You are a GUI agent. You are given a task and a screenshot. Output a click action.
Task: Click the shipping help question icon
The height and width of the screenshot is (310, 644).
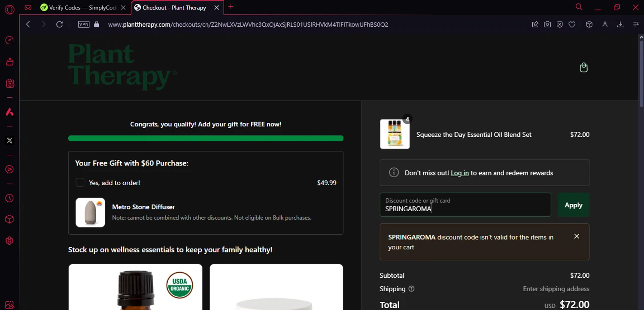[411, 289]
